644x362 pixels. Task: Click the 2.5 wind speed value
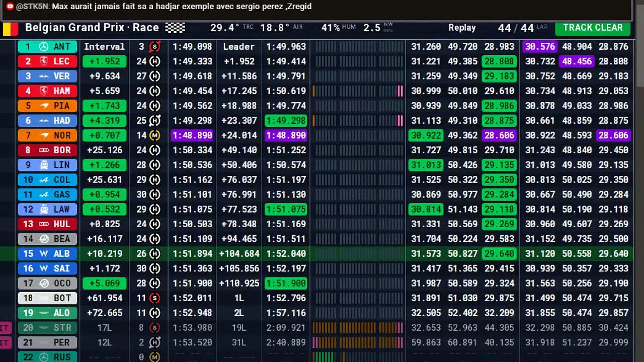tap(372, 28)
